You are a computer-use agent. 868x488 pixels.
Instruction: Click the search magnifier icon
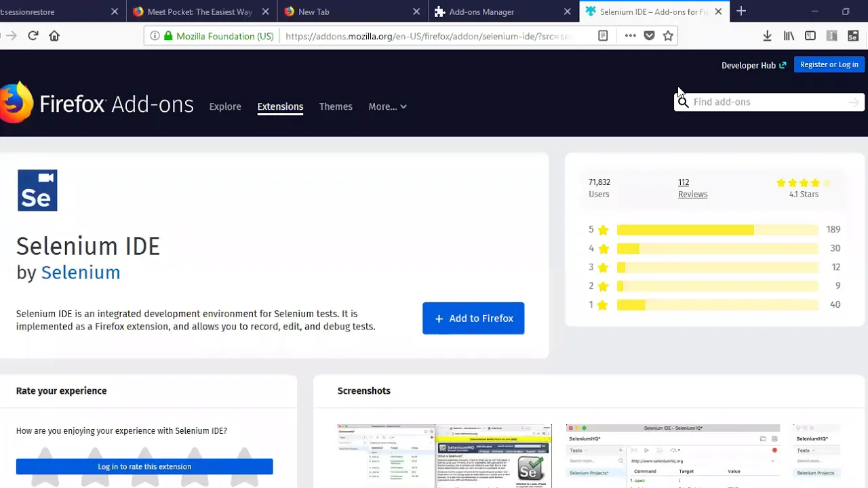pyautogui.click(x=683, y=102)
